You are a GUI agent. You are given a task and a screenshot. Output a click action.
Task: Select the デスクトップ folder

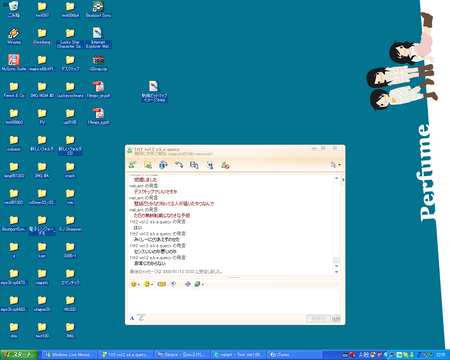(70, 63)
